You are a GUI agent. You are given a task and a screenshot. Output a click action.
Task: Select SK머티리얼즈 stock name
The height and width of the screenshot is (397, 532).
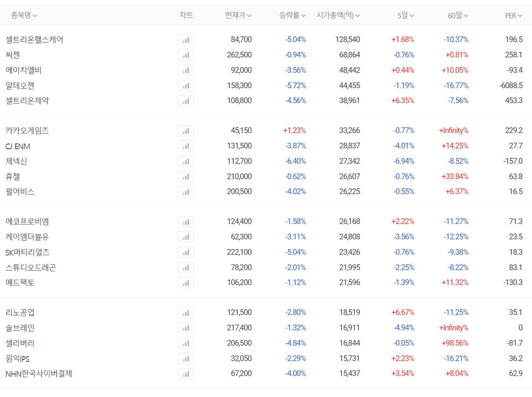pos(27,252)
